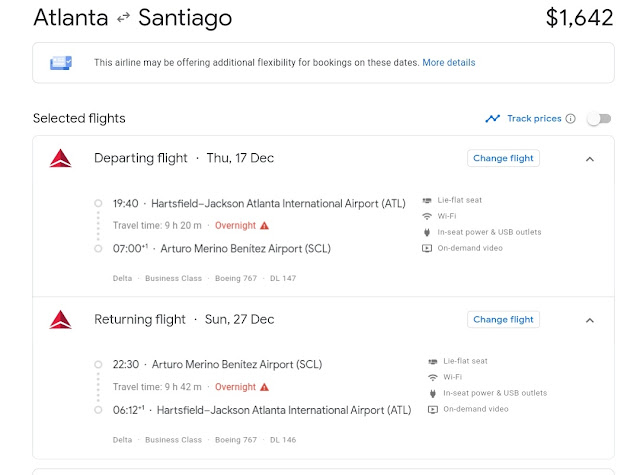Enable the Track prices toggle
The image size is (640, 475).
598,119
